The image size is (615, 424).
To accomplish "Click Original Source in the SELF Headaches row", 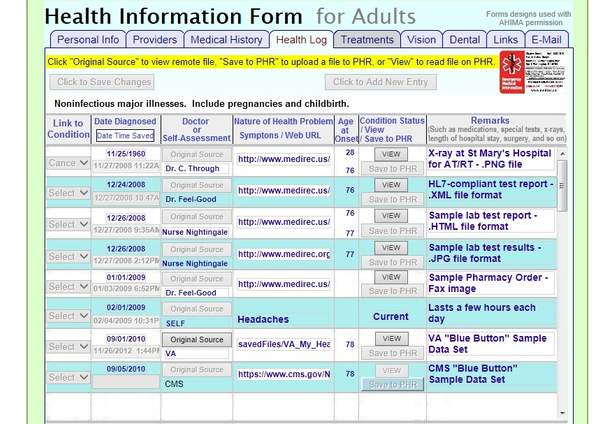I will 197,309.
